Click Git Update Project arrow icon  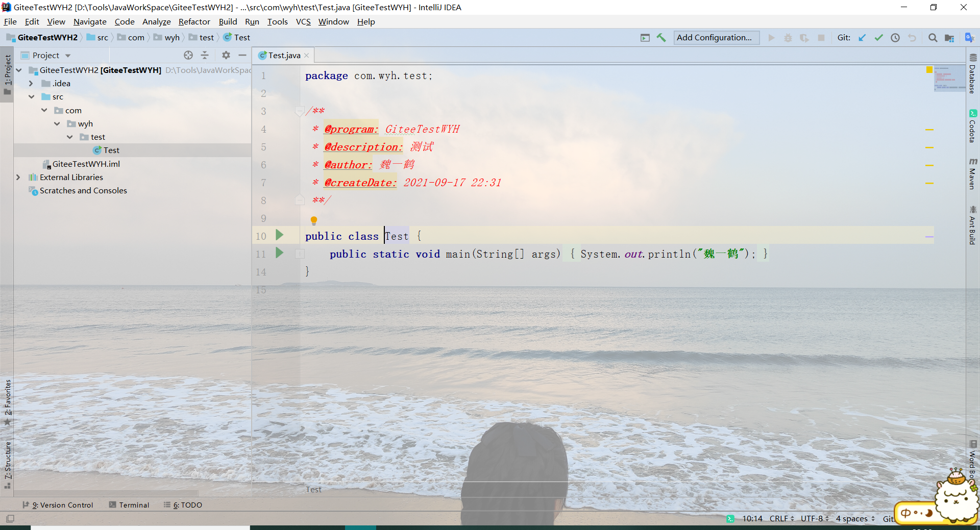click(862, 38)
